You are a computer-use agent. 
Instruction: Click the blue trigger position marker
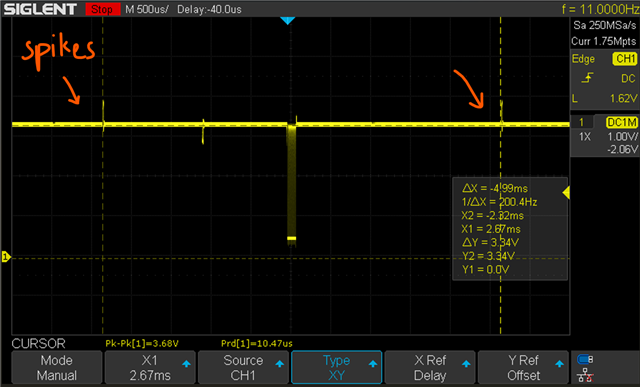coord(288,20)
